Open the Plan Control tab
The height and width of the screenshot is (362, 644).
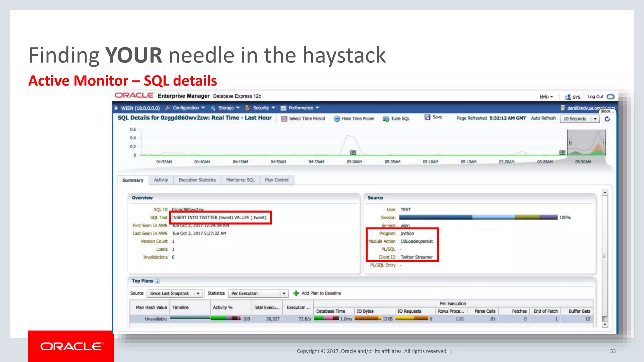[277, 180]
